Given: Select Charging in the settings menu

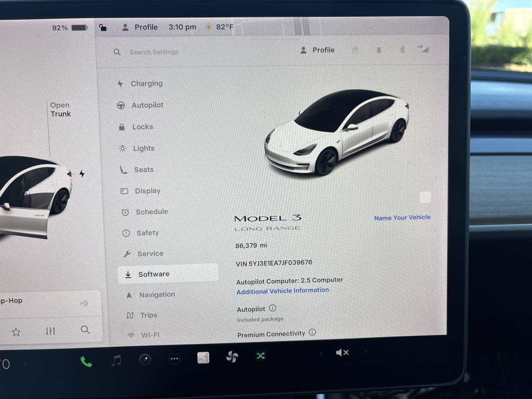Looking at the screenshot, I should (146, 83).
